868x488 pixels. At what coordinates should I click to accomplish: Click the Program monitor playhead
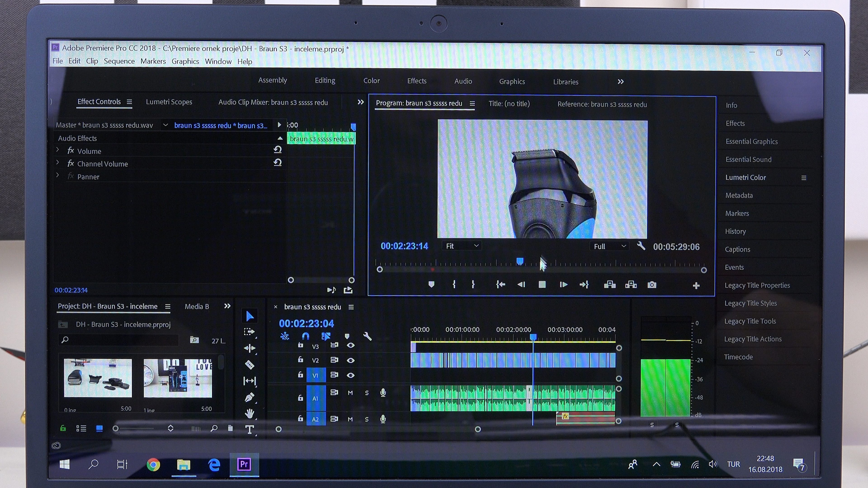tap(520, 261)
